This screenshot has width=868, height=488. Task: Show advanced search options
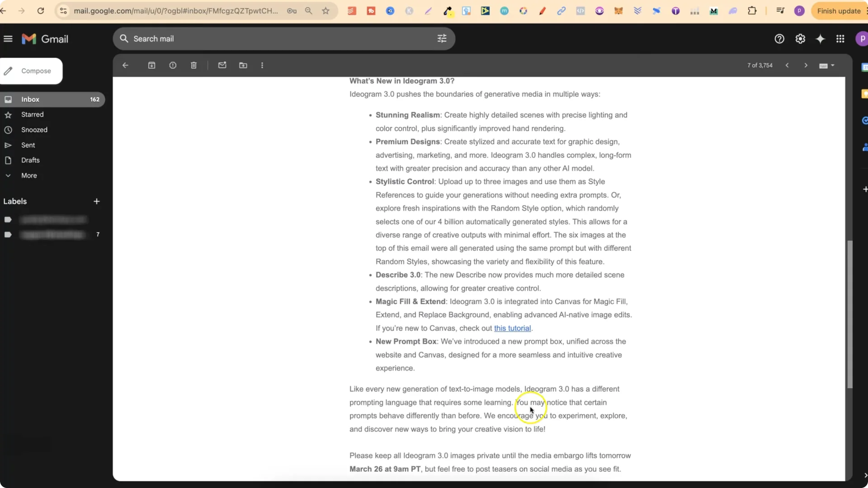tap(442, 38)
